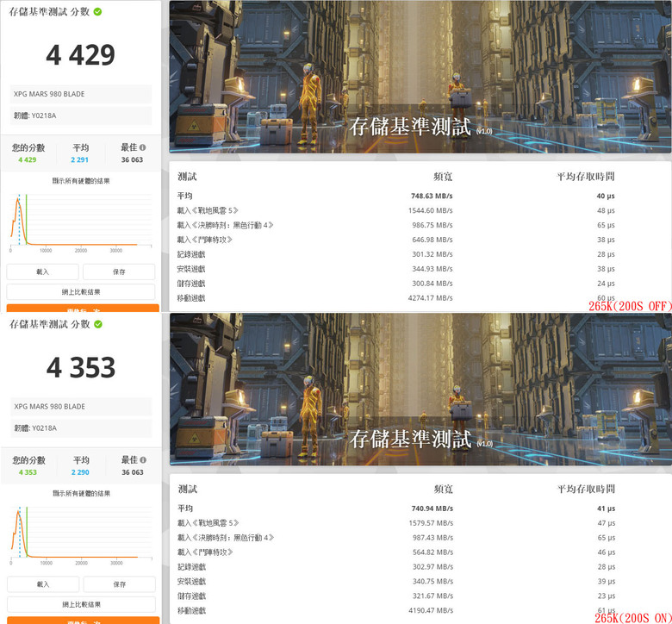672x624 pixels.
Task: Click green your-score value 4 353
Action: coord(28,472)
